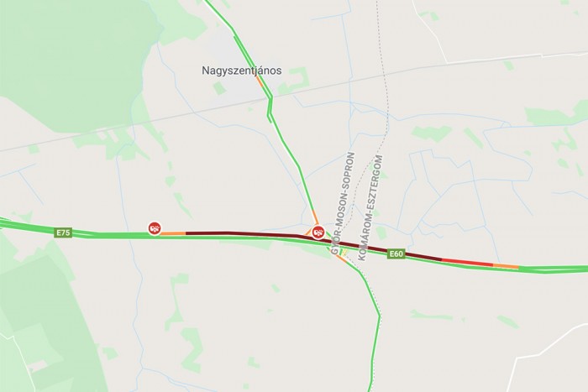
Task: Click the GYŐR-MOSON-SOPRON county label
Action: (x=343, y=203)
